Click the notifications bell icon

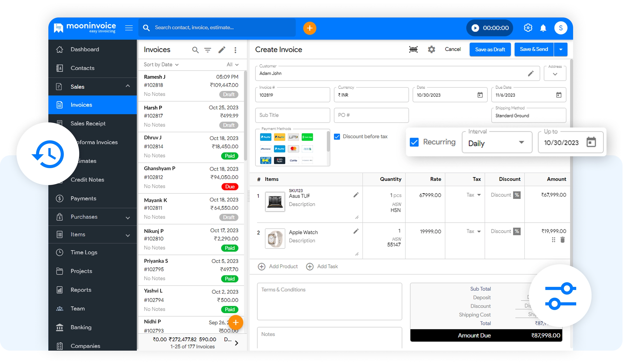click(543, 28)
